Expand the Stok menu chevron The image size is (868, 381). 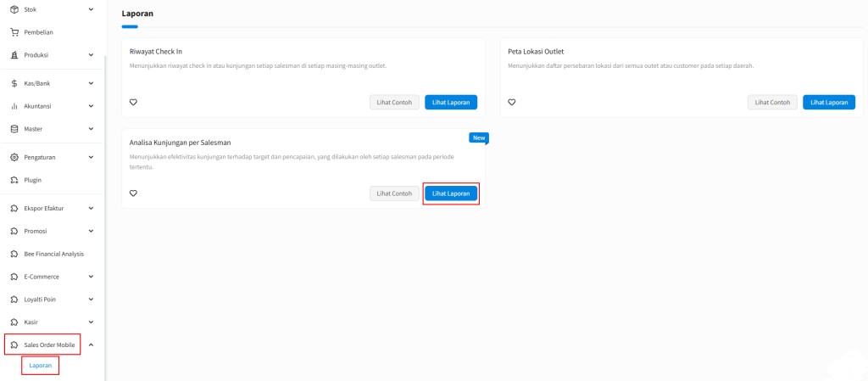click(x=91, y=9)
